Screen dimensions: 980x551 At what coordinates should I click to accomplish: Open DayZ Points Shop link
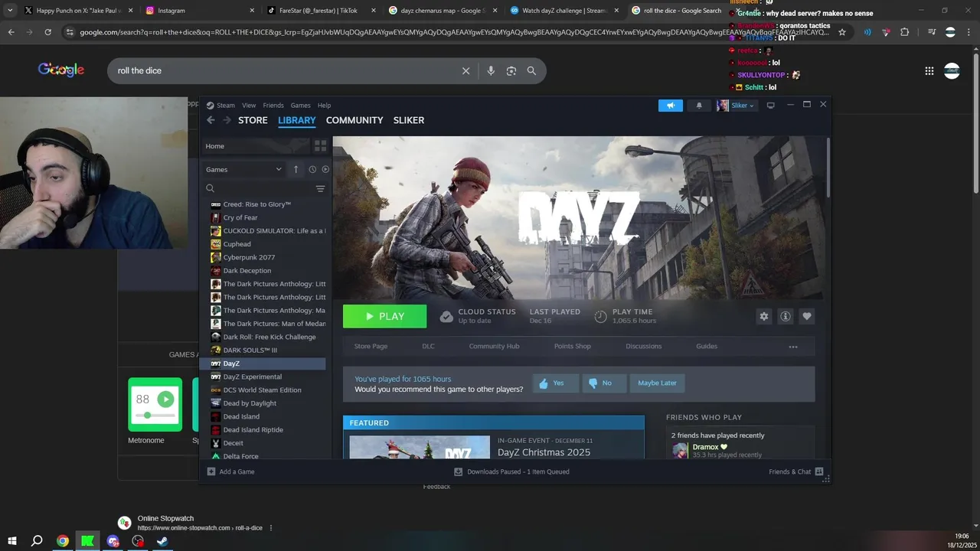tap(572, 347)
